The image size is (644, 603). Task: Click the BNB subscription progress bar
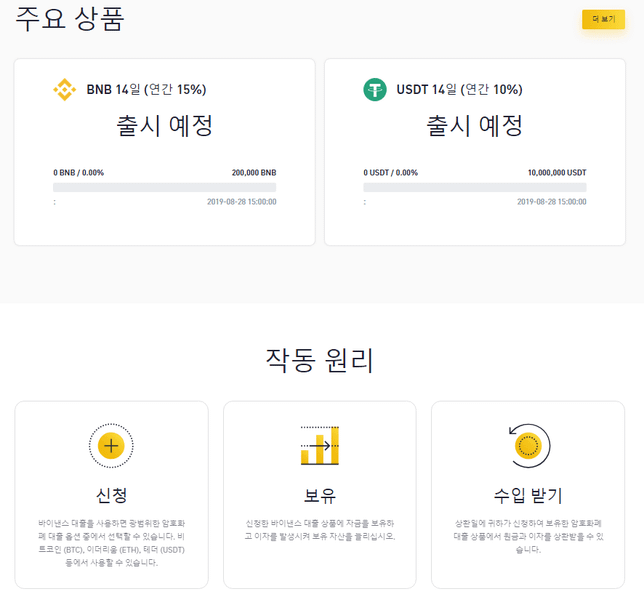[x=164, y=187]
